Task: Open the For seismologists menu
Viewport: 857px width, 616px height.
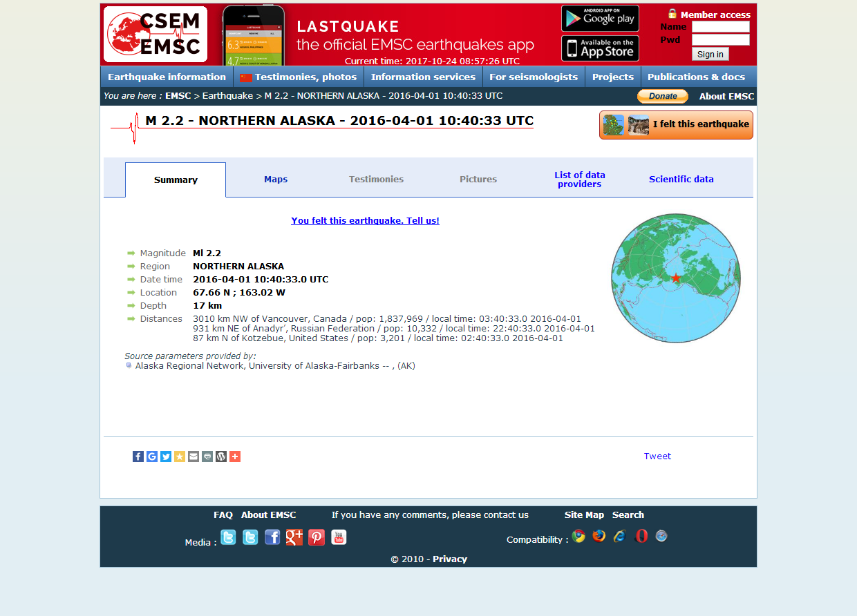Action: tap(534, 77)
